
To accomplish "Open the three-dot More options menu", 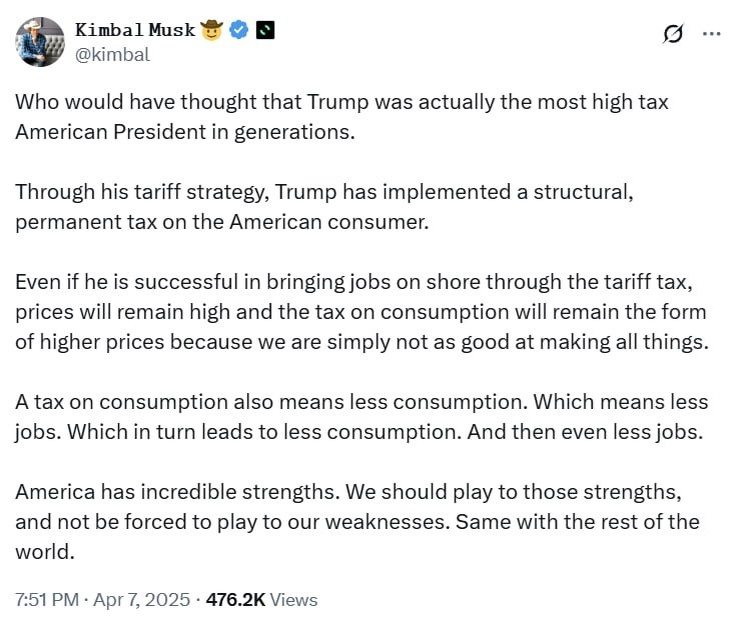I will (711, 33).
